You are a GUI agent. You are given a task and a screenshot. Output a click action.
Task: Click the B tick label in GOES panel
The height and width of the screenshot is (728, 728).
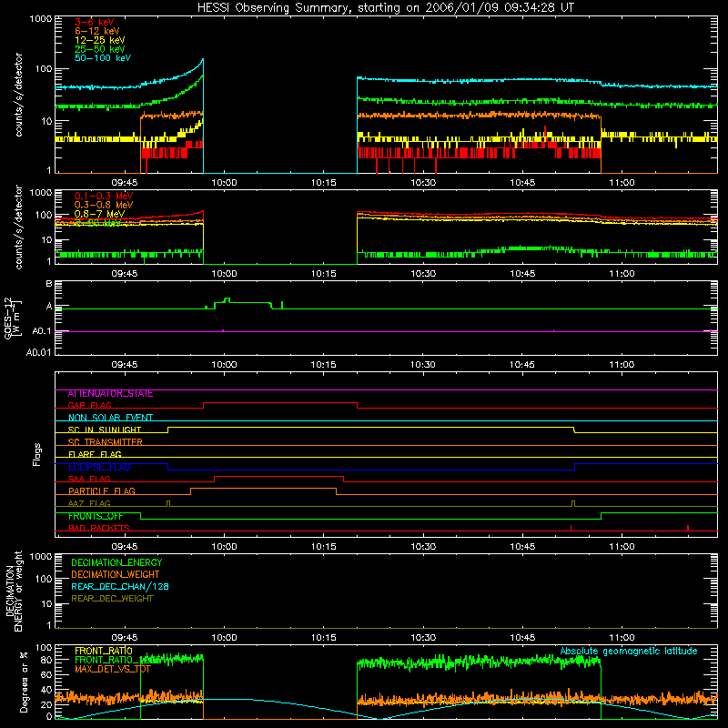click(x=49, y=284)
